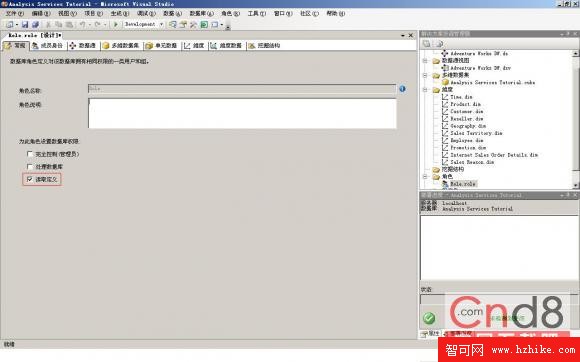
Task: Click the down arrow of Solution Explorer scrollbar
Action: pos(576,185)
